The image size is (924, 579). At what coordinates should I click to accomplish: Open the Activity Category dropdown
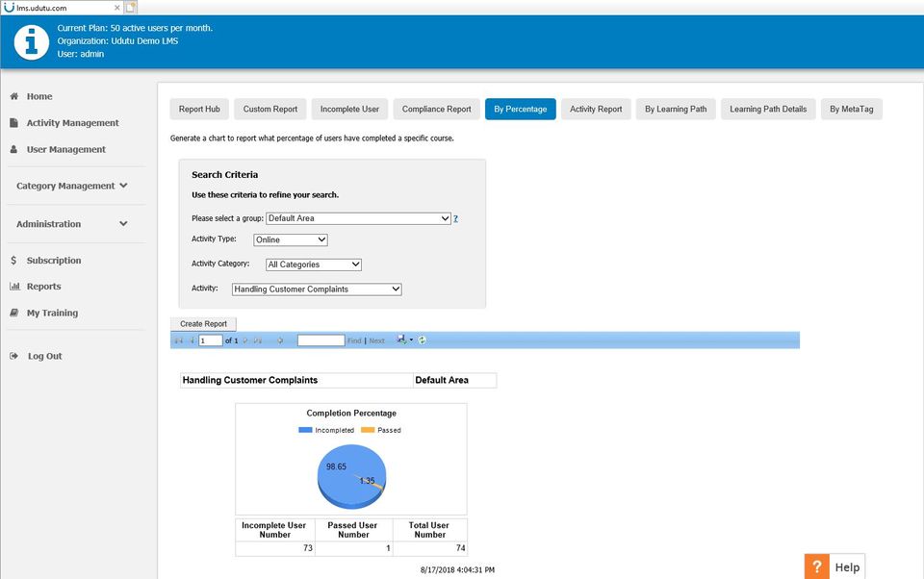tap(314, 264)
